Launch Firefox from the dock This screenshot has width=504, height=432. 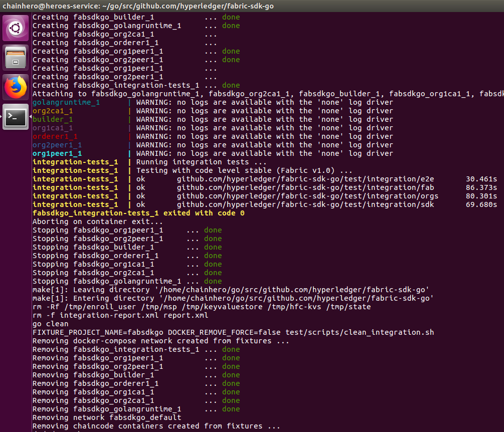[x=16, y=87]
